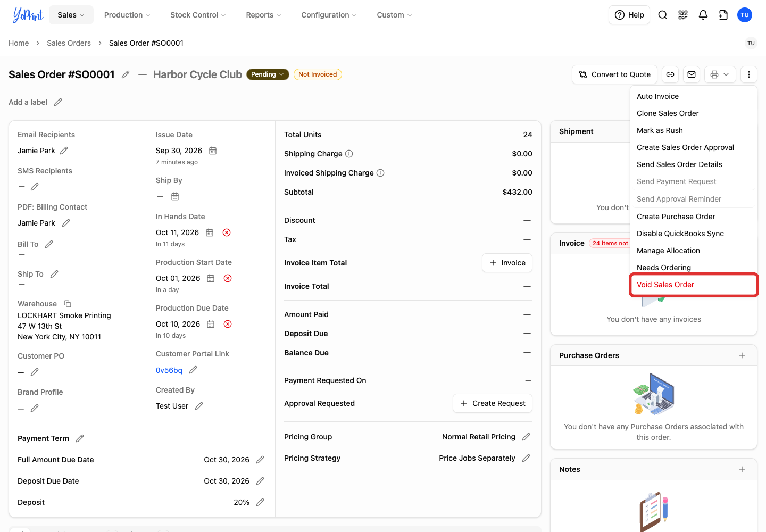Add a note with plus icon

point(742,469)
